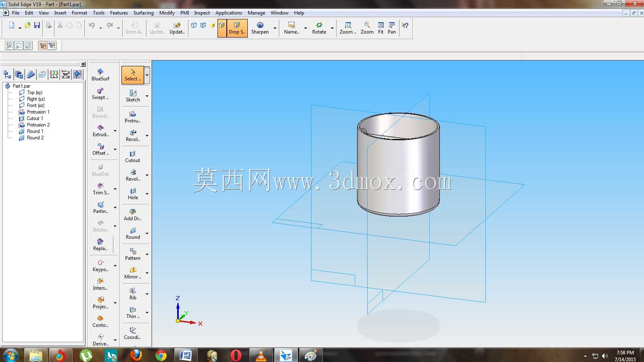Select the Top (xy) reference plane
This screenshot has width=644, height=362.
coord(34,93)
